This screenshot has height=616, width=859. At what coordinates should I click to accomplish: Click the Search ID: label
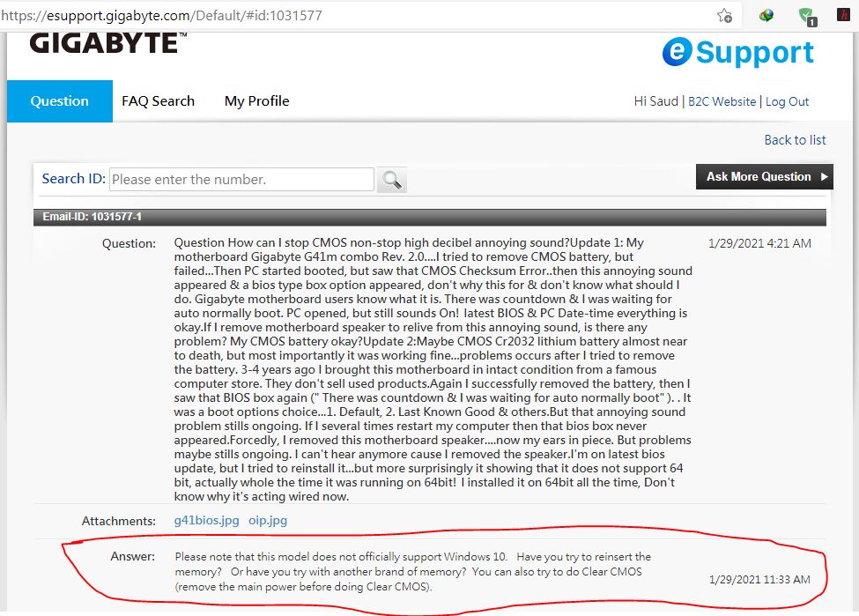click(x=73, y=179)
